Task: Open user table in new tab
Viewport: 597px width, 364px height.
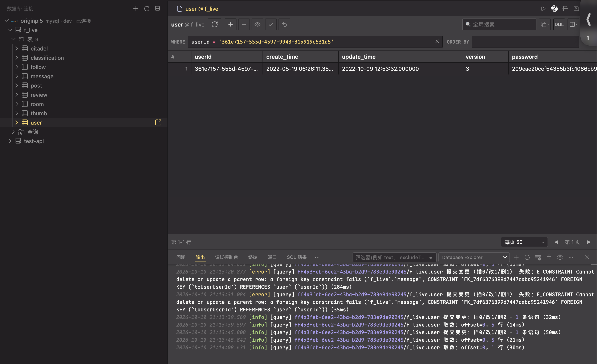Action: pyautogui.click(x=158, y=122)
